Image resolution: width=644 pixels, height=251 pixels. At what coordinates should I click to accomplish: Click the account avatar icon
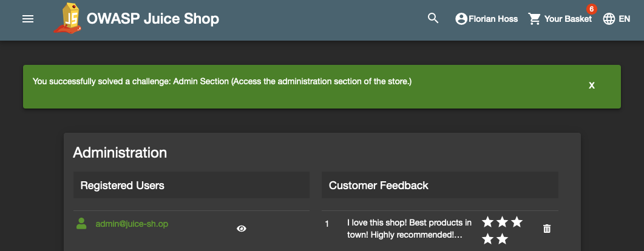point(461,19)
